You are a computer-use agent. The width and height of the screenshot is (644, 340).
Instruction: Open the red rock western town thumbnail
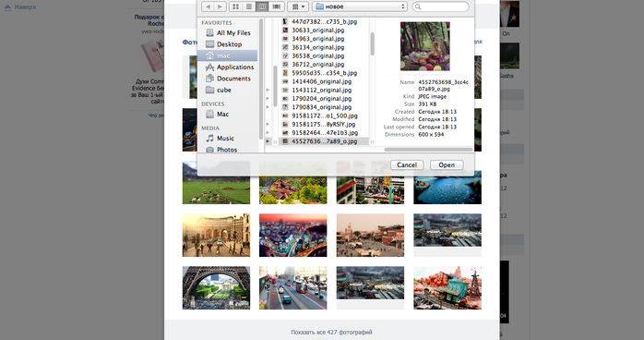pyautogui.click(x=447, y=287)
